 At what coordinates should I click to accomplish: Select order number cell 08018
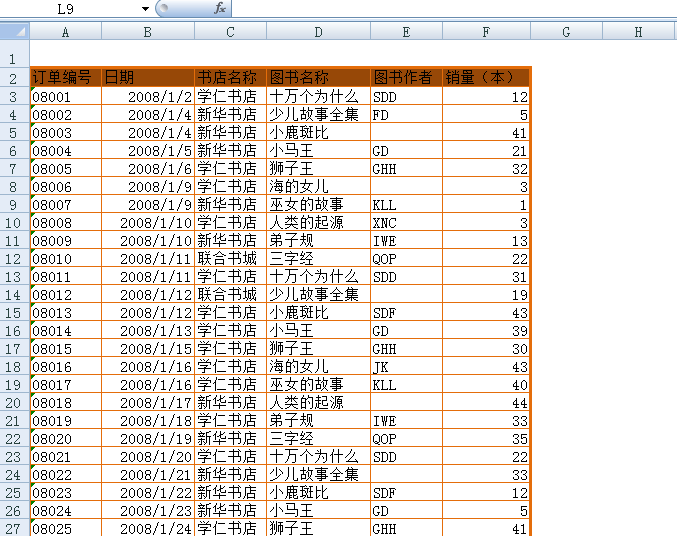(66, 403)
